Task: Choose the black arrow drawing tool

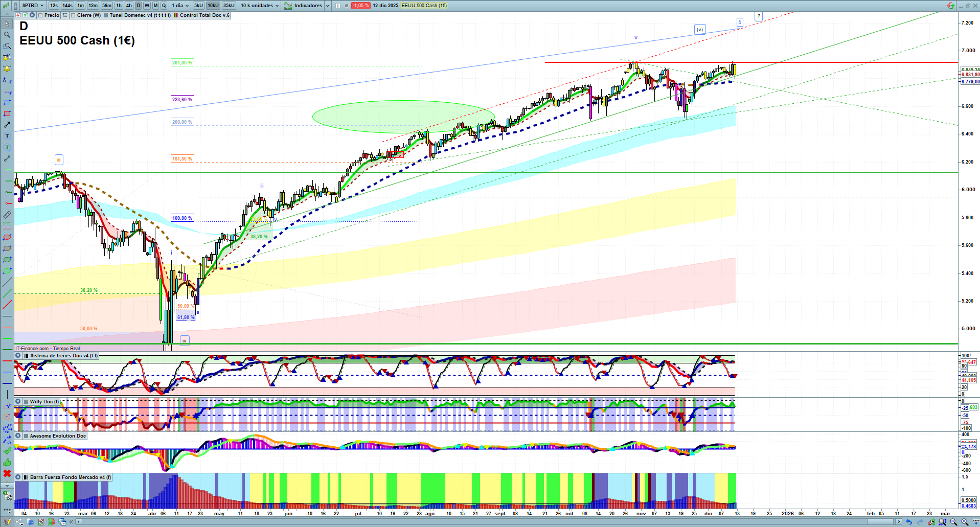Action: click(7, 125)
